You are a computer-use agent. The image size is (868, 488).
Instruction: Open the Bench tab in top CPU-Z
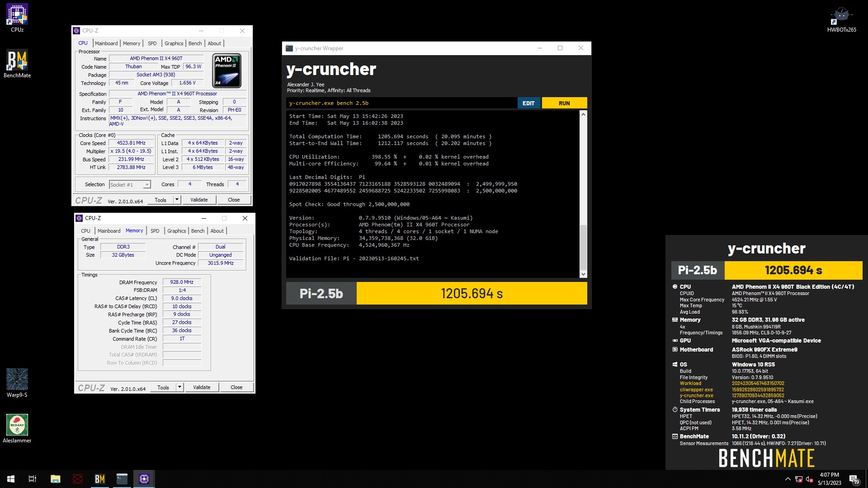tap(195, 43)
